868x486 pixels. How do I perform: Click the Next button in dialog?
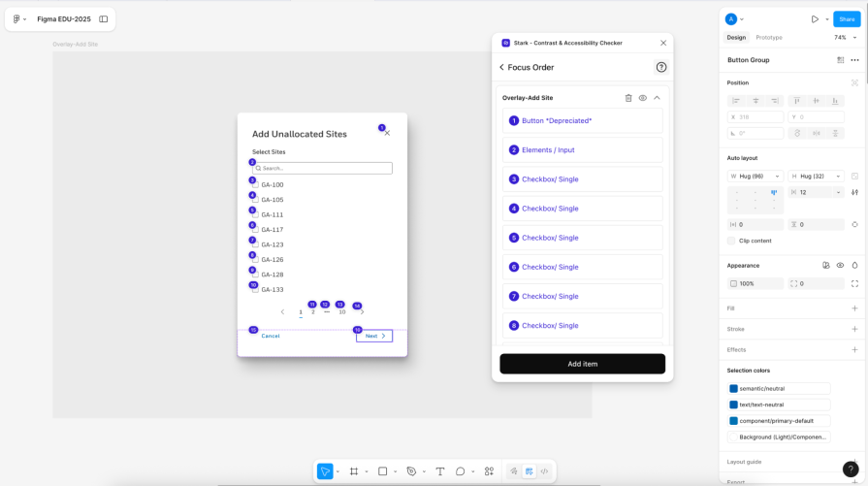tap(374, 336)
